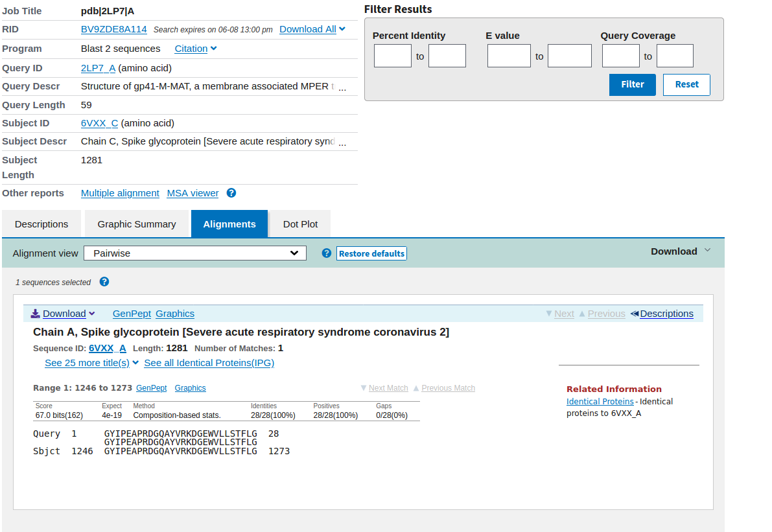Image resolution: width=772 pixels, height=532 pixels.
Task: Click the maximum Query Coverage field
Action: coord(675,56)
